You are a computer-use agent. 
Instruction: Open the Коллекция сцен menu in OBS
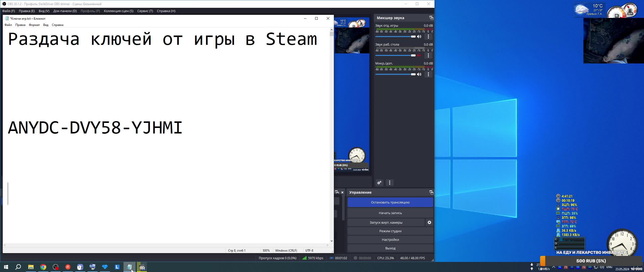[x=118, y=11]
